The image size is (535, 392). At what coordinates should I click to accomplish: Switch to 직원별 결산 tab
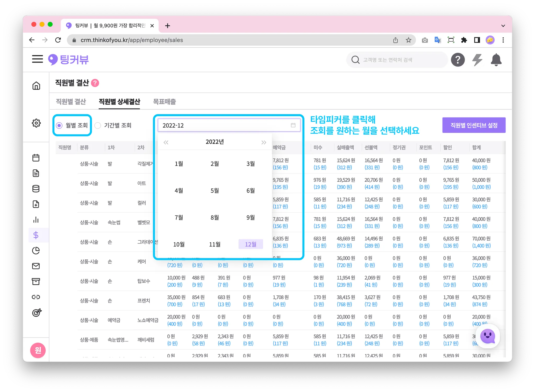(71, 102)
